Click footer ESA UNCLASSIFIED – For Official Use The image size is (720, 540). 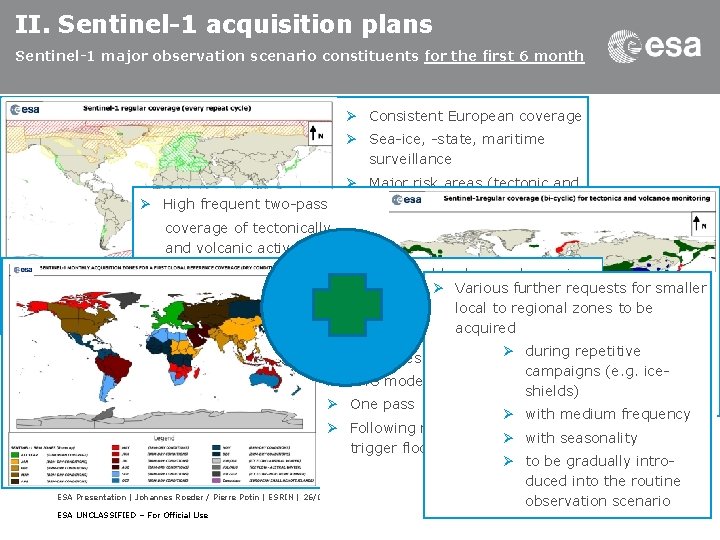[x=133, y=515]
